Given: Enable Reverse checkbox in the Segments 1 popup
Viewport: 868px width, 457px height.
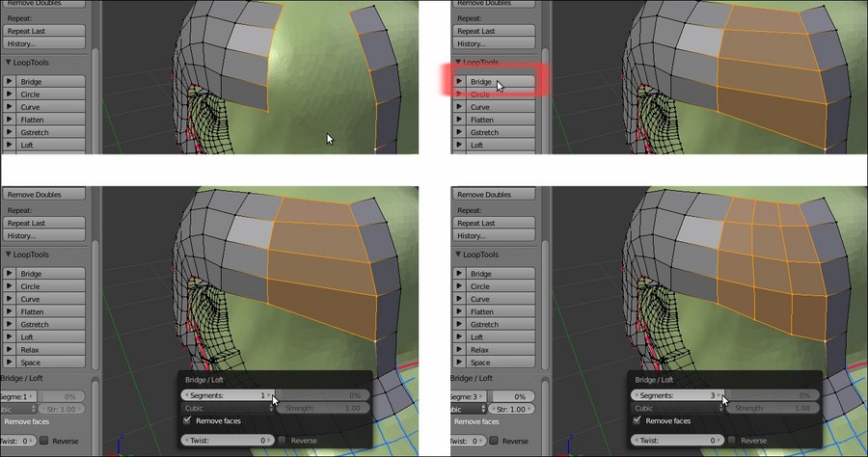Looking at the screenshot, I should tap(283, 441).
